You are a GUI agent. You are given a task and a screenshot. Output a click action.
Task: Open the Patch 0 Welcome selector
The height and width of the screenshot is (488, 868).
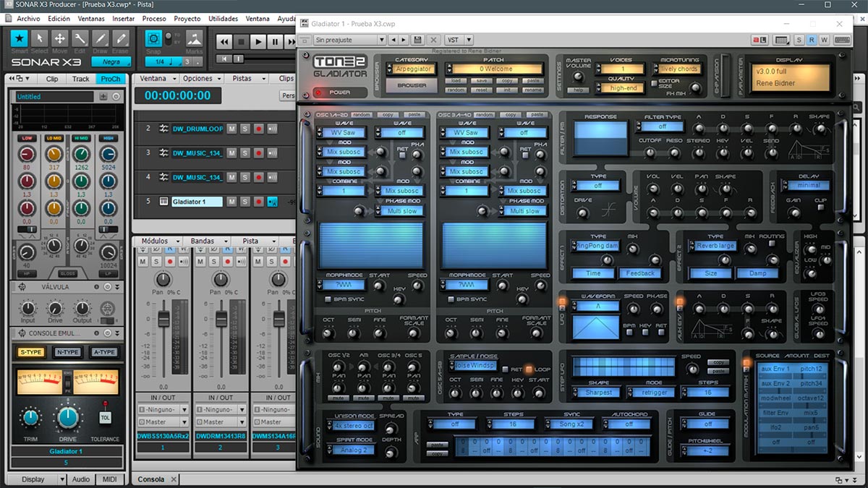[493, 69]
